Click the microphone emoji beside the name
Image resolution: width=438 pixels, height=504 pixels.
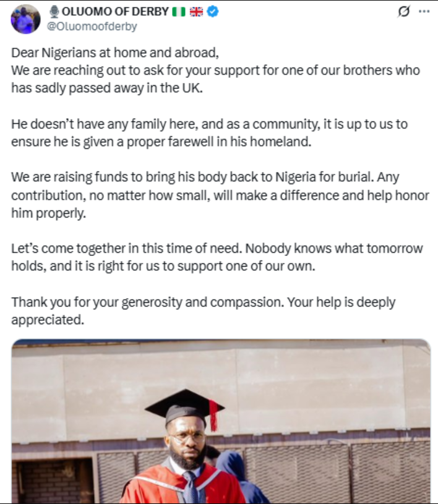pos(54,12)
